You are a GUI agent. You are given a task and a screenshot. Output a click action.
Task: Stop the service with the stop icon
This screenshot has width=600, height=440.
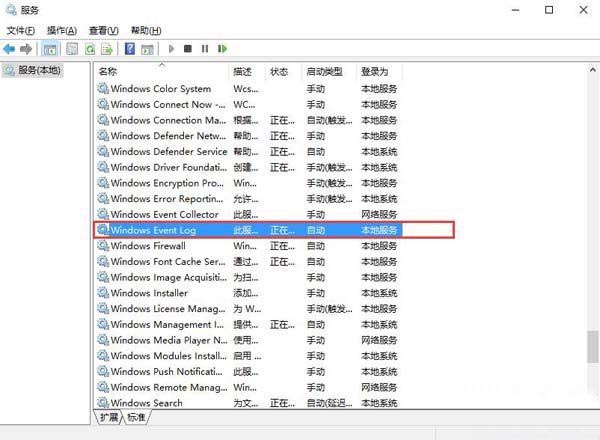[188, 48]
